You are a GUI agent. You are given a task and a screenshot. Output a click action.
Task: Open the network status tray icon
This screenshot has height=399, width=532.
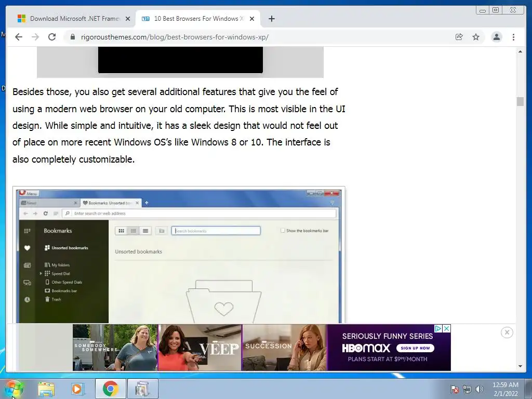467,389
